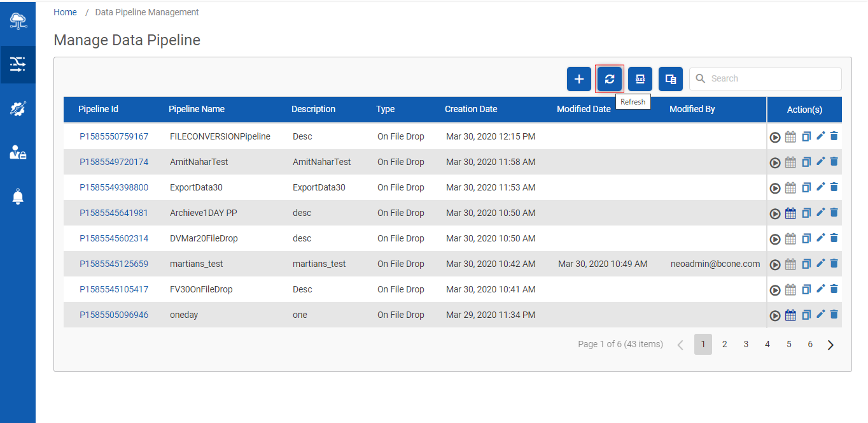Sort by Modified By column header

point(692,109)
